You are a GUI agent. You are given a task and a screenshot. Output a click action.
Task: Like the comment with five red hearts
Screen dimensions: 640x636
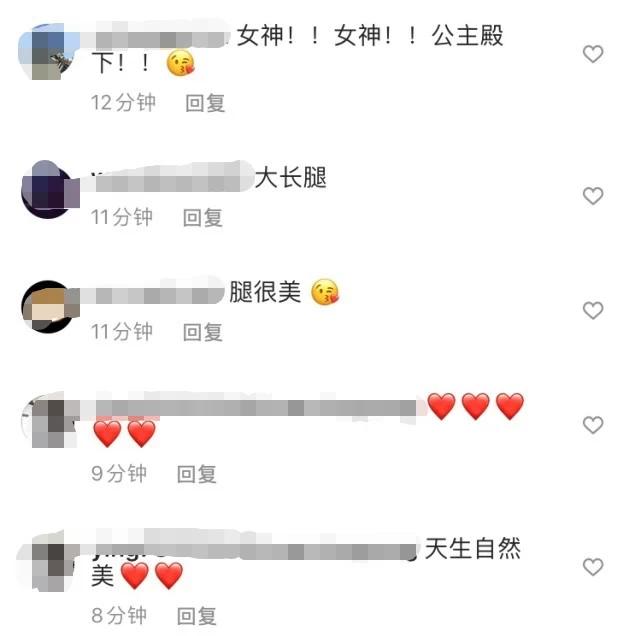point(593,425)
